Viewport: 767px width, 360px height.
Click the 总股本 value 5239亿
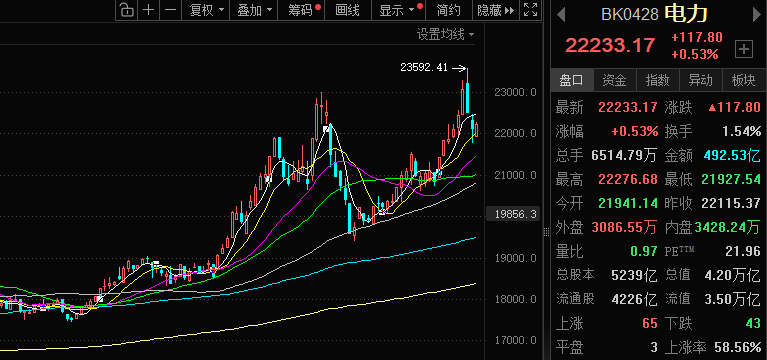[x=634, y=275]
